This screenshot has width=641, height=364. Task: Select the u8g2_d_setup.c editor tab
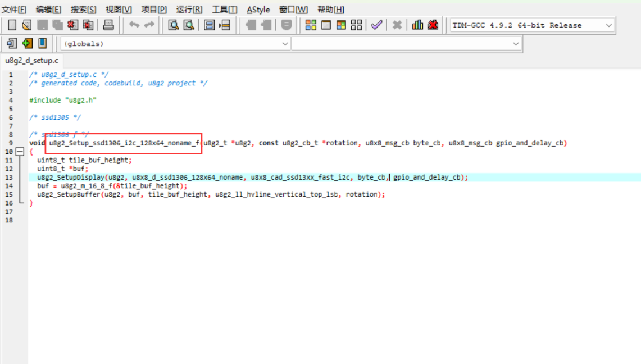[31, 61]
